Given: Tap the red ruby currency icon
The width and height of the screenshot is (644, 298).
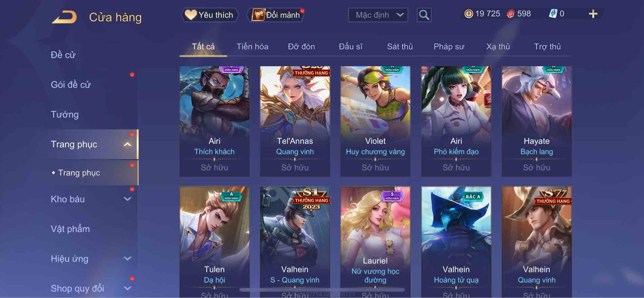Looking at the screenshot, I should 511,14.
